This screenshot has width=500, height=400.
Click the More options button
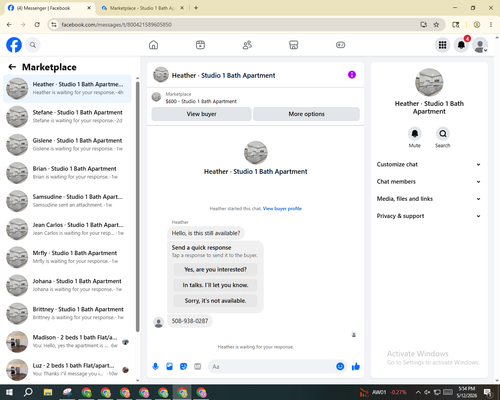306,114
